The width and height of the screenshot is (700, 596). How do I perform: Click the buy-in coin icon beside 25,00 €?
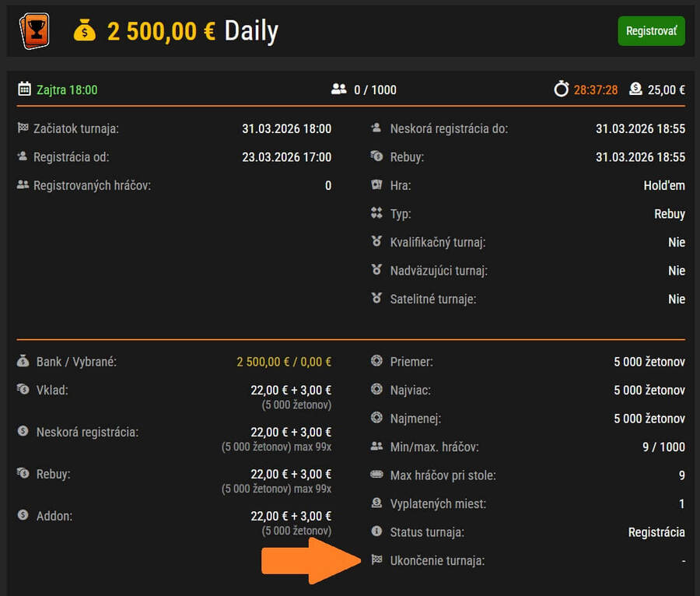(635, 89)
